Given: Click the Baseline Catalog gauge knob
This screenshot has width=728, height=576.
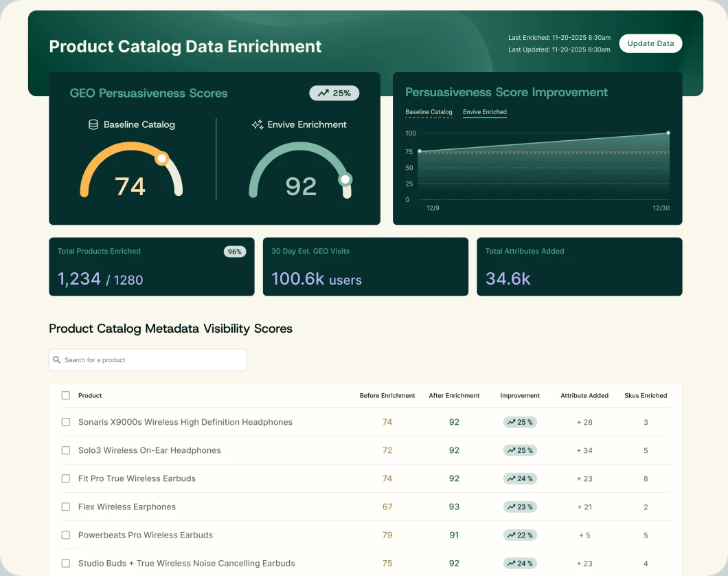Looking at the screenshot, I should pos(161,159).
